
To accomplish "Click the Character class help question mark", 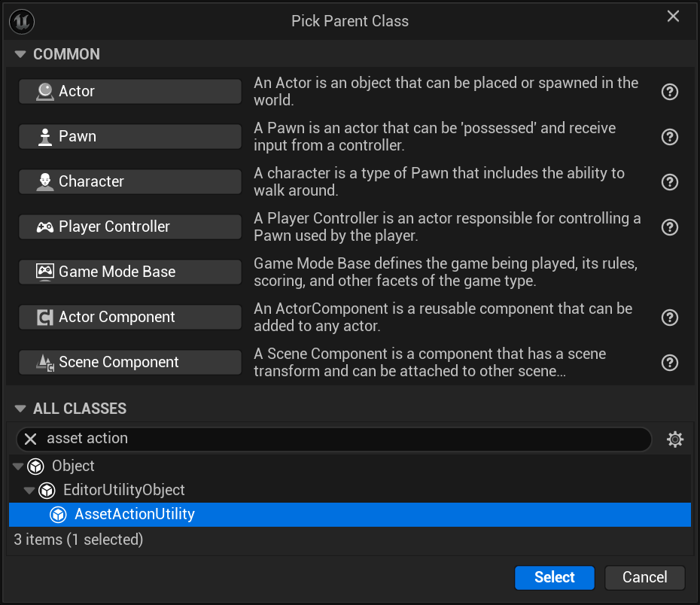I will pyautogui.click(x=669, y=182).
